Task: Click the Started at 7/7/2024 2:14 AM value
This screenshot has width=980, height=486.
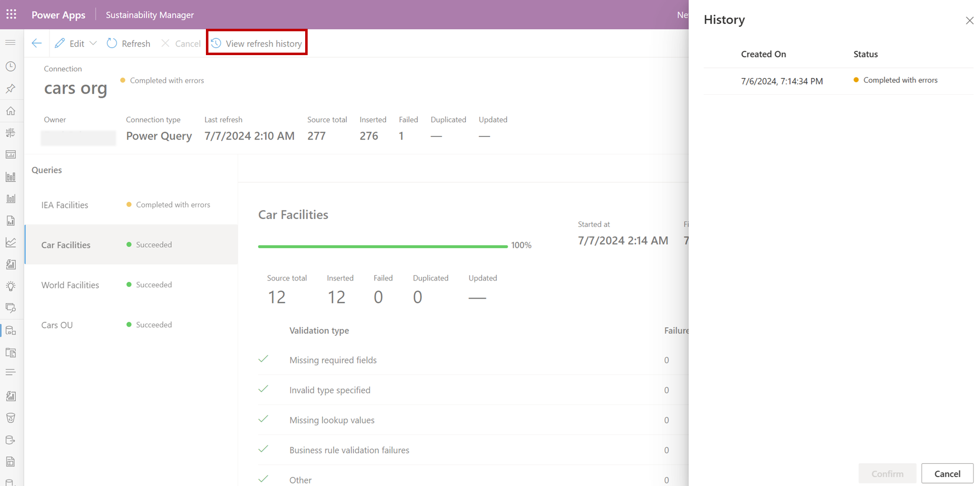Action: tap(623, 241)
